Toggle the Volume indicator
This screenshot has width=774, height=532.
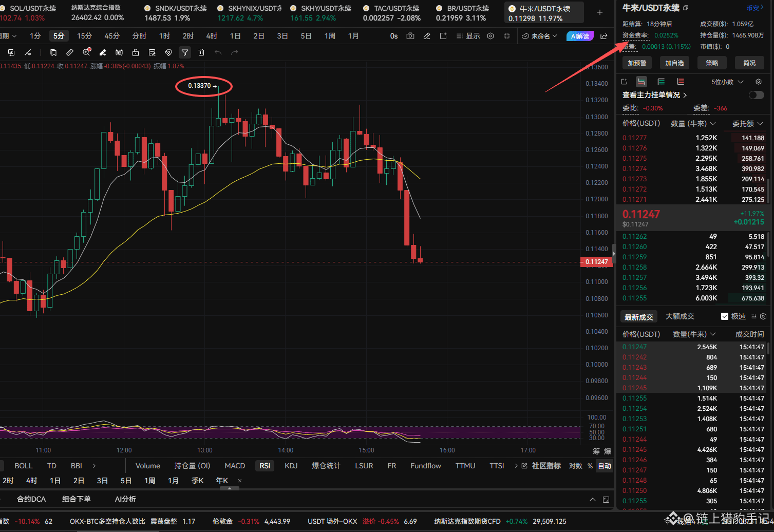point(148,466)
